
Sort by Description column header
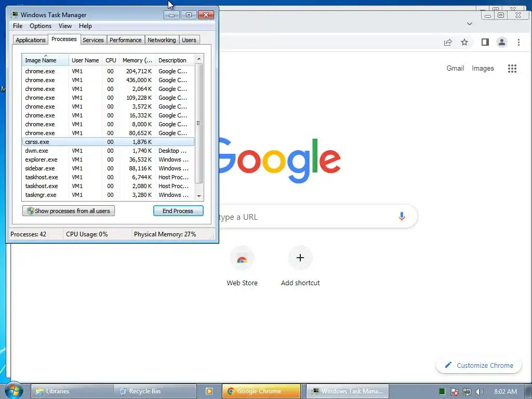[175, 60]
